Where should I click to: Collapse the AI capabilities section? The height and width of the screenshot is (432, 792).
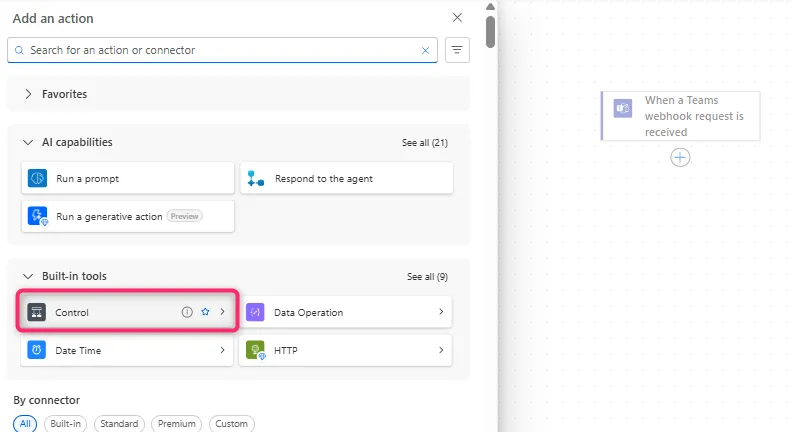pyautogui.click(x=28, y=142)
